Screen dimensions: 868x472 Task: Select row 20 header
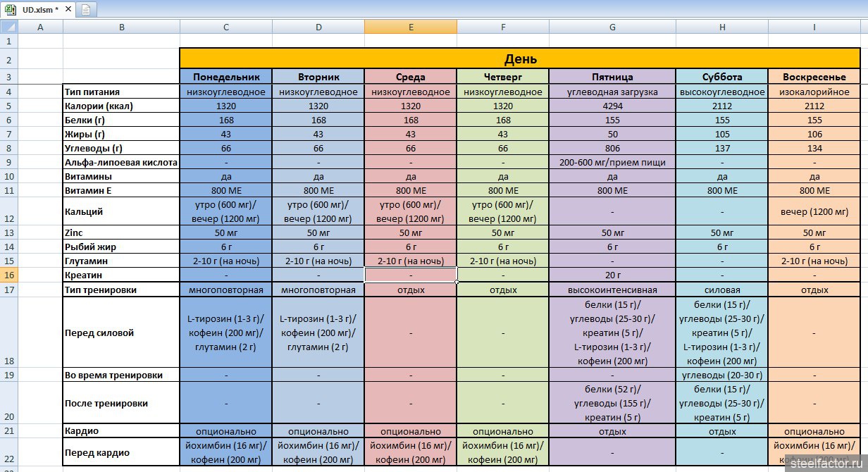click(8, 403)
